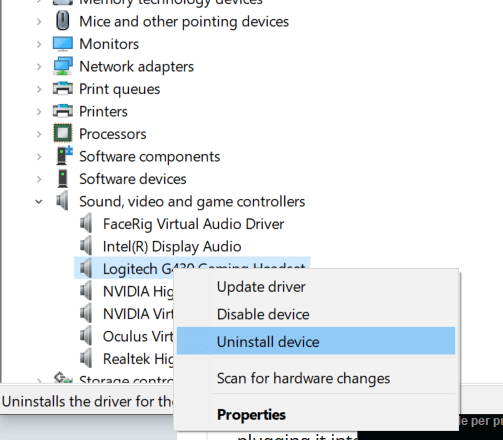Click the Software devices icon

point(63,179)
